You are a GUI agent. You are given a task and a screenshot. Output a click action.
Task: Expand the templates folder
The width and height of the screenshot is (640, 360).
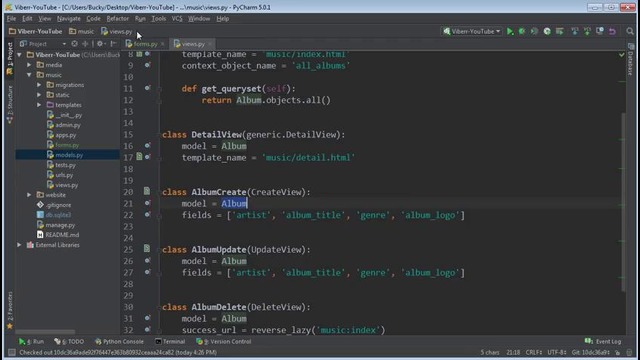coord(39,105)
